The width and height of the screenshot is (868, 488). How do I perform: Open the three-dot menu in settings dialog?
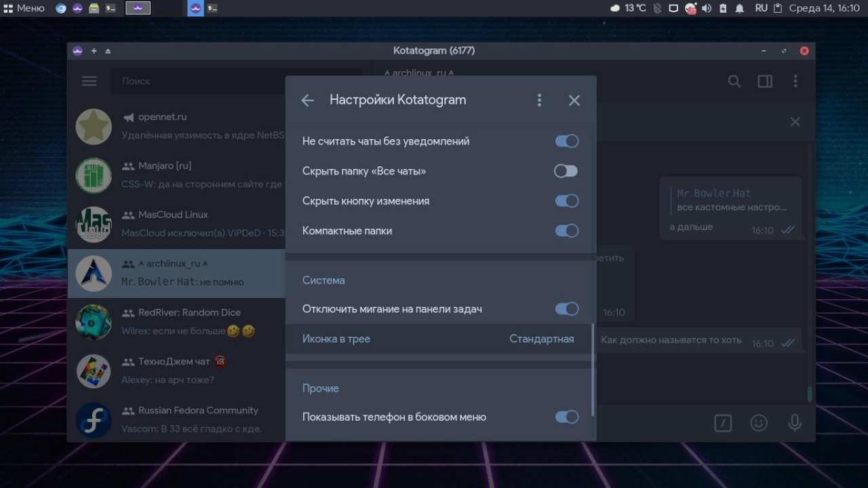tap(539, 100)
